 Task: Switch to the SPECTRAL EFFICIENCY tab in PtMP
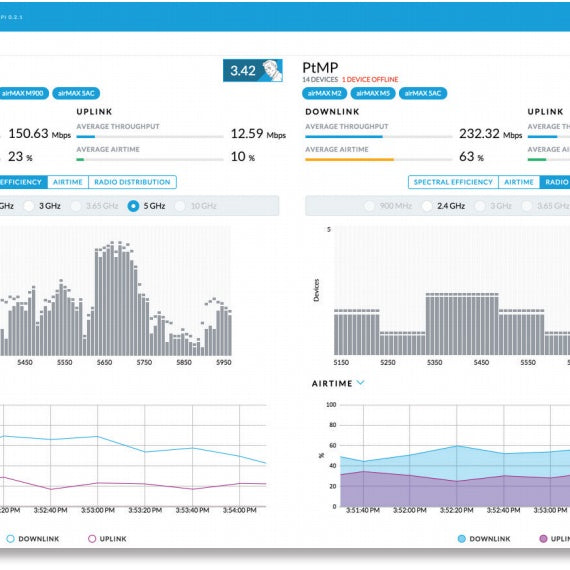pos(453,182)
